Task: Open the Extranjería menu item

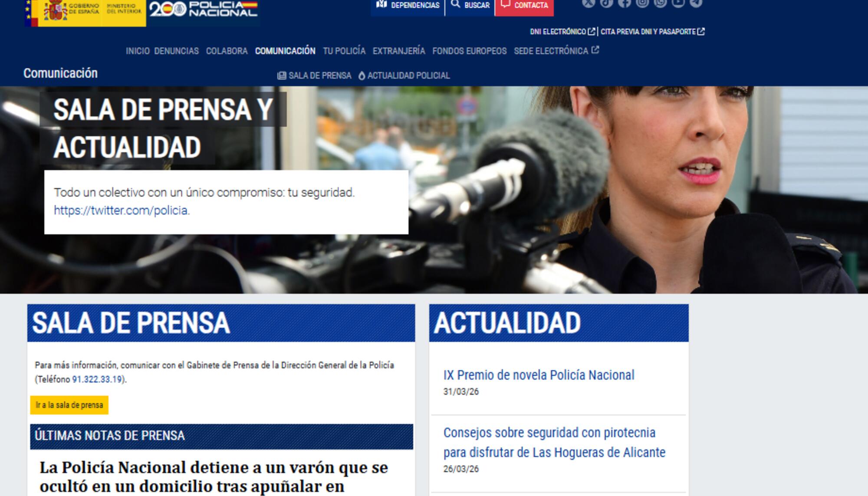Action: [x=398, y=51]
